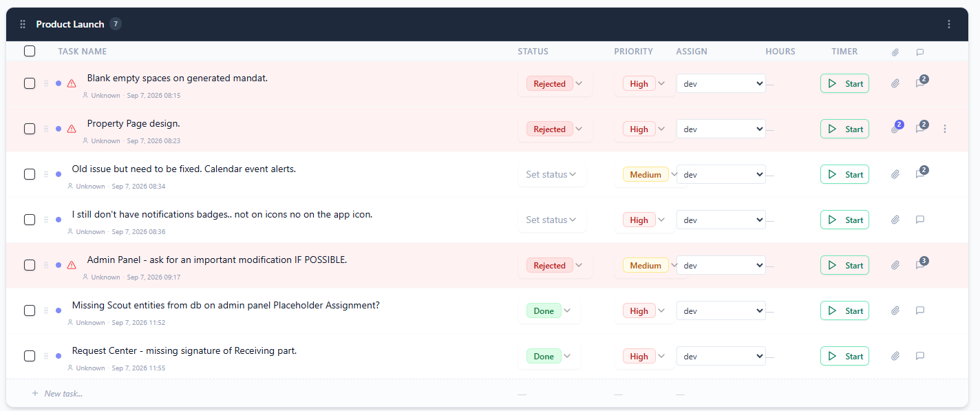Check the Blank empty spaces task checkbox
This screenshot has width=980, height=411.
[x=30, y=83]
